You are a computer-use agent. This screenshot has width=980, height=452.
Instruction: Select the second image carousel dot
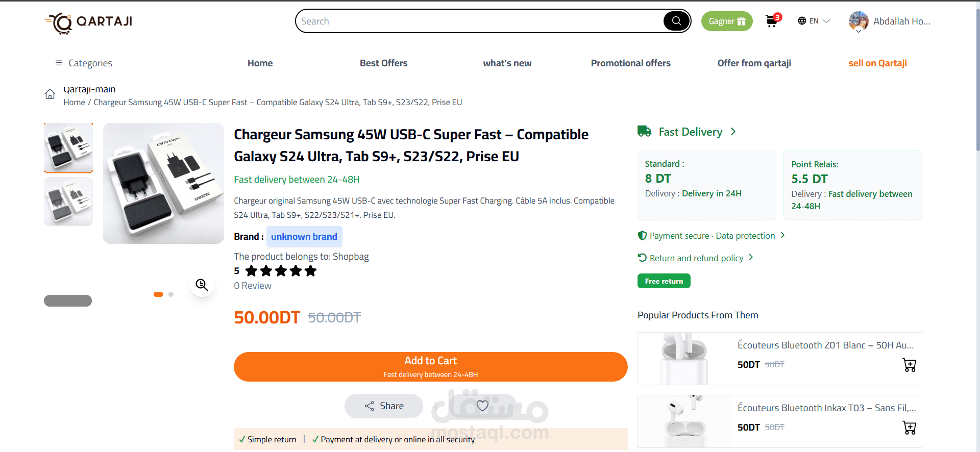pyautogui.click(x=171, y=294)
